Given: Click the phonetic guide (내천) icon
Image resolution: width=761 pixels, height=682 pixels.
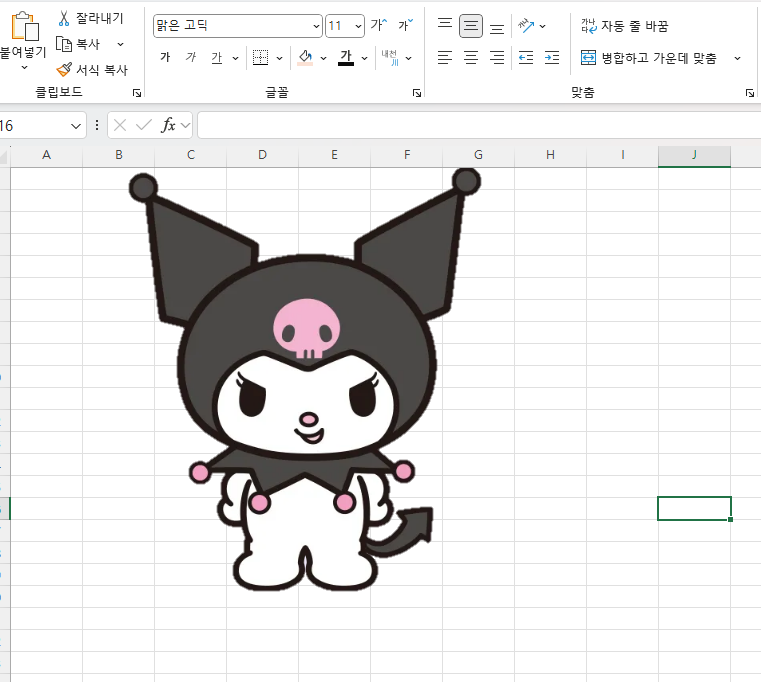Looking at the screenshot, I should [390, 58].
